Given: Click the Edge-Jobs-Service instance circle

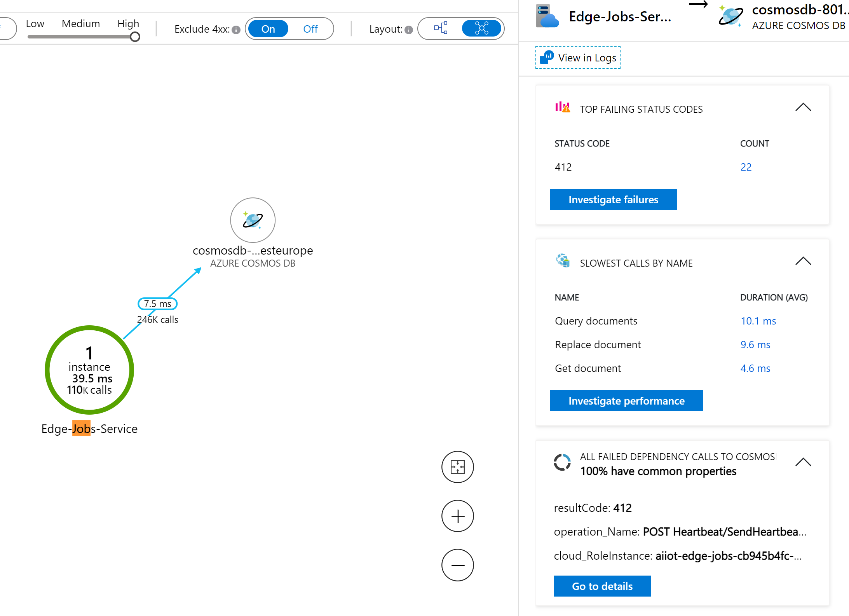Looking at the screenshot, I should point(89,370).
